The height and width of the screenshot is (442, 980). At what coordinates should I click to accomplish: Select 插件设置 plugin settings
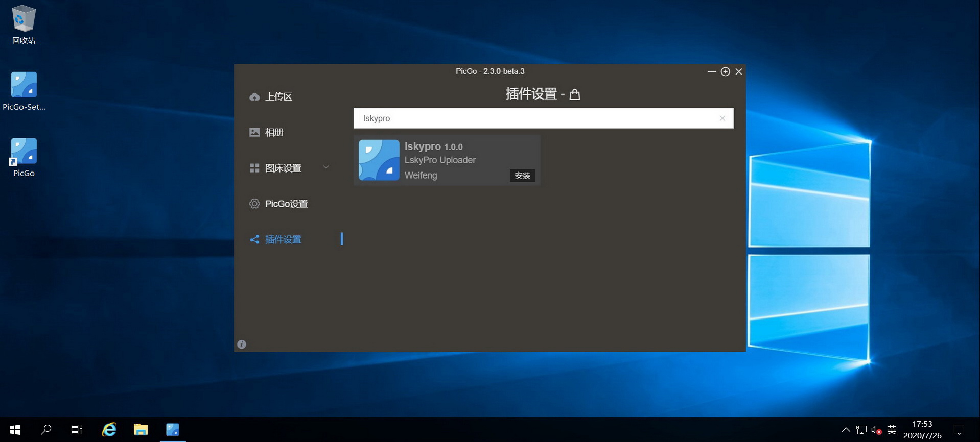283,239
